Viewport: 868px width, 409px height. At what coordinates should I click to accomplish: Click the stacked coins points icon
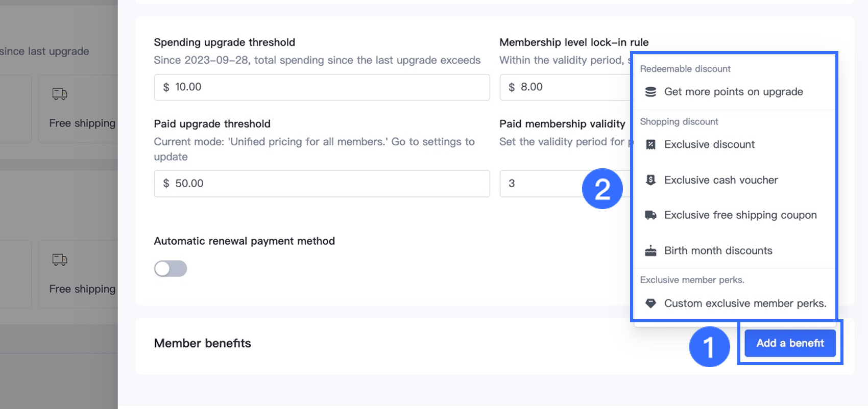650,92
